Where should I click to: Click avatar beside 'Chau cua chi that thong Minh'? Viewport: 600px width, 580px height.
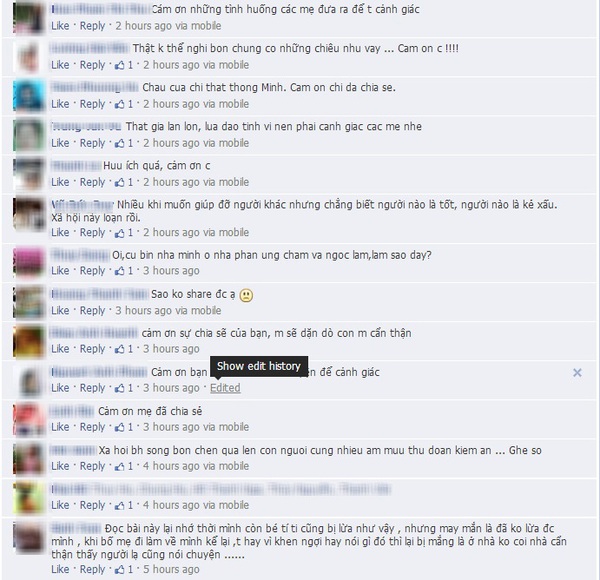[x=29, y=96]
